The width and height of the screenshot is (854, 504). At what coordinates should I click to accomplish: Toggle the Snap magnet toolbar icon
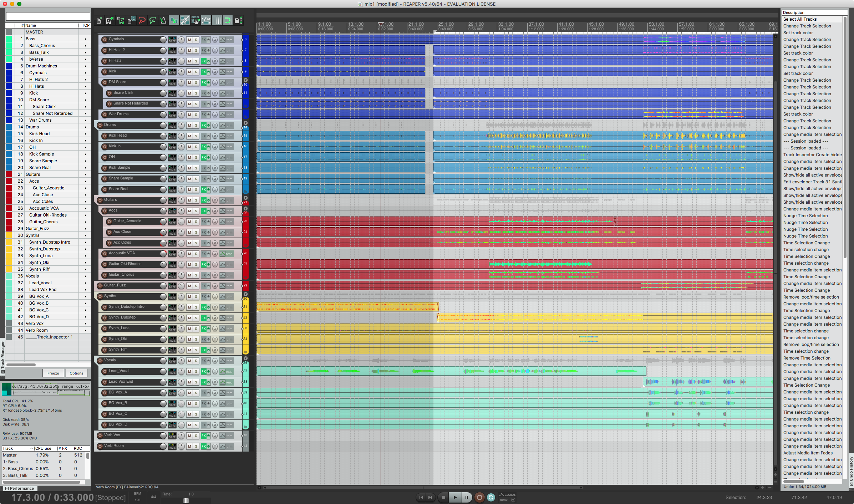[227, 21]
